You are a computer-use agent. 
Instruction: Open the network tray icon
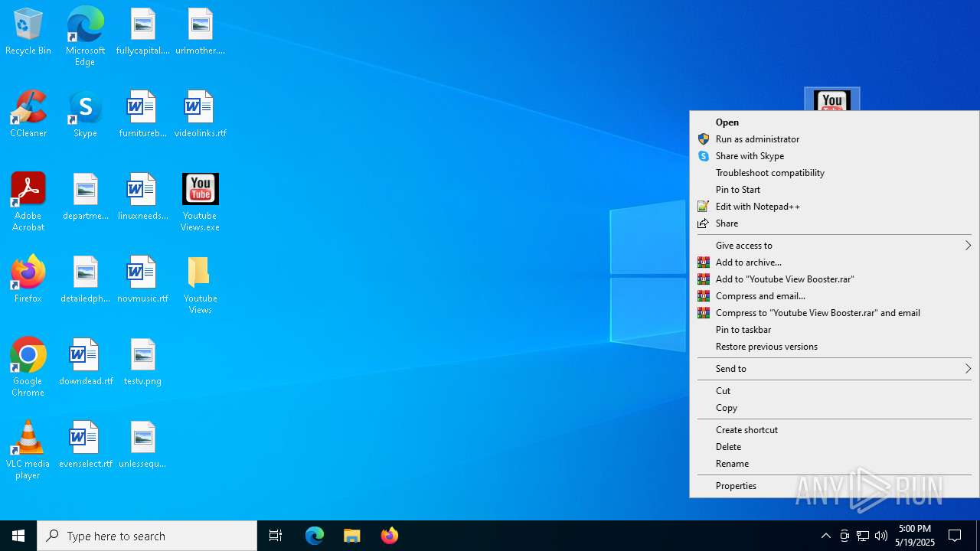click(863, 536)
